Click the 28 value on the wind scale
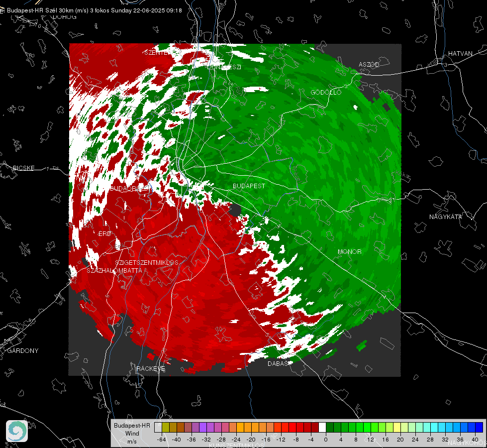This screenshot has height=448, width=487. [430, 440]
